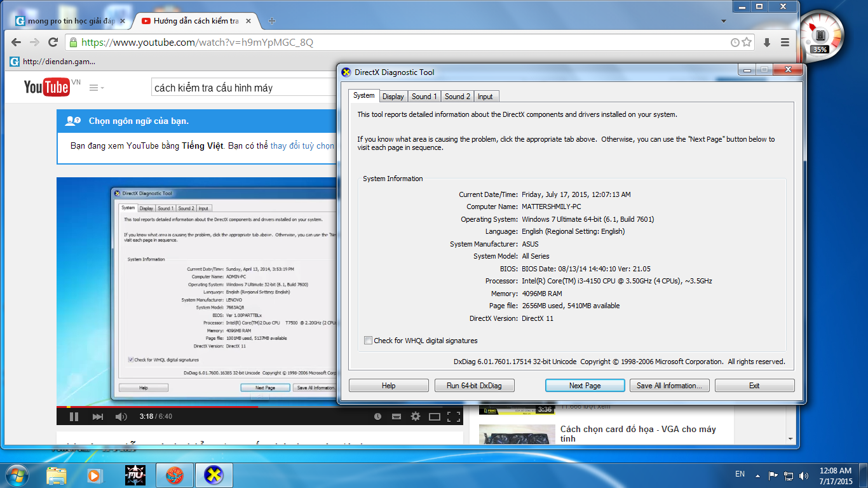
Task: Click the Chrome address bar URL
Action: 198,43
